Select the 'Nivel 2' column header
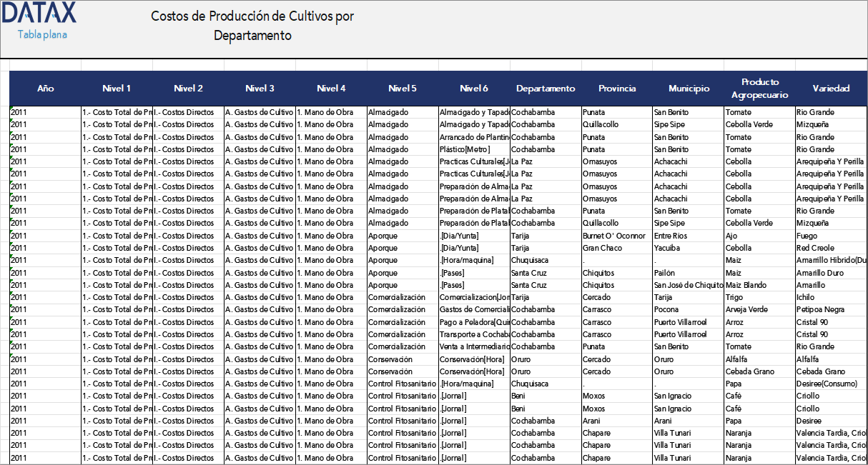The width and height of the screenshot is (868, 465). pyautogui.click(x=188, y=88)
